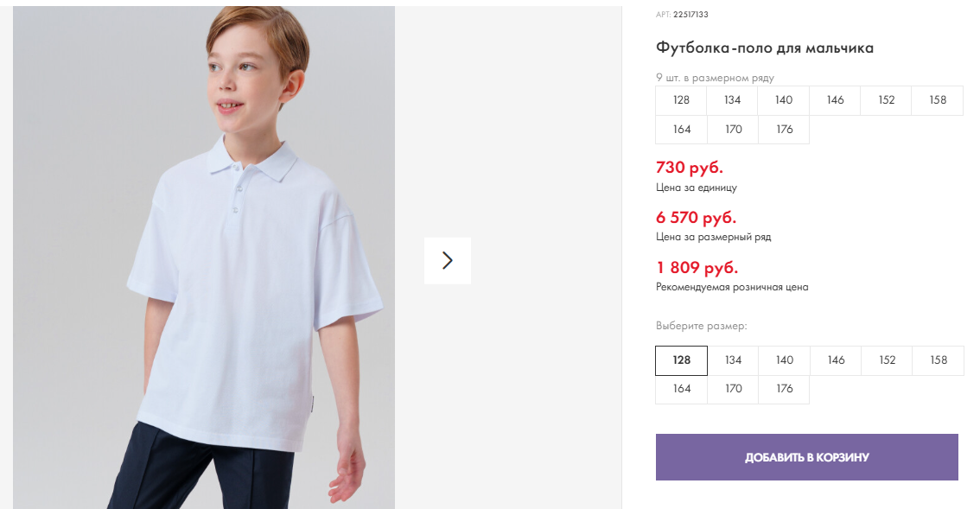Select size 152 under 'Выберите размер'
The height and width of the screenshot is (509, 980).
pos(887,360)
